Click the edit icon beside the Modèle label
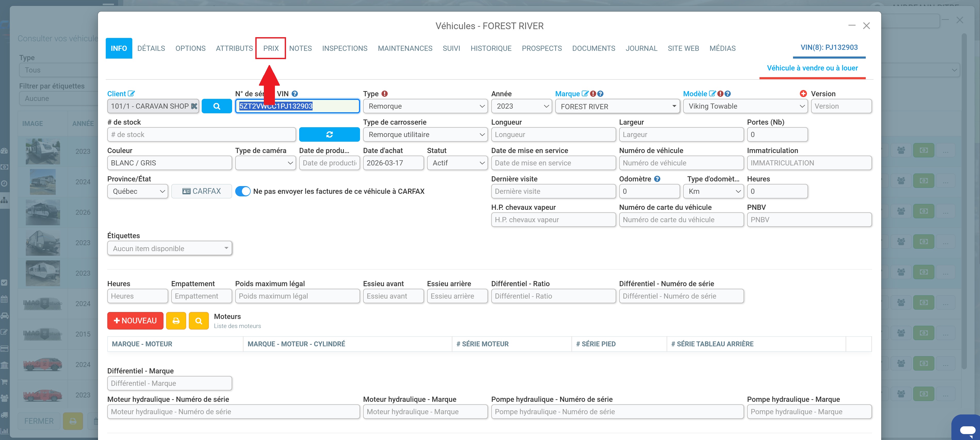Image resolution: width=980 pixels, height=440 pixels. (x=713, y=94)
